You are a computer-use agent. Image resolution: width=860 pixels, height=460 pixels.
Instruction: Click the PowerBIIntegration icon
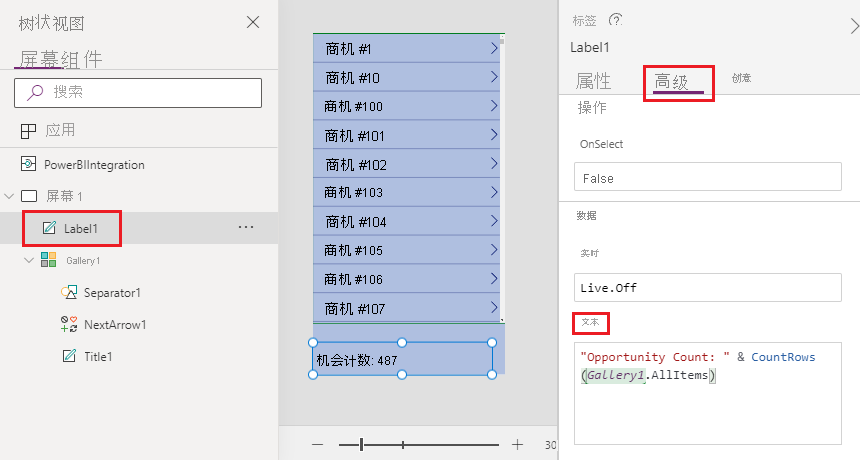coord(29,164)
